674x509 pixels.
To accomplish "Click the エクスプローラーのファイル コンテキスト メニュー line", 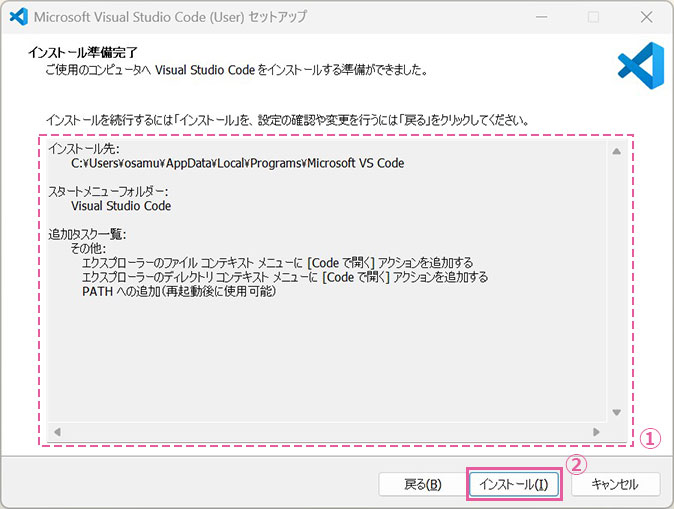I will [278, 263].
